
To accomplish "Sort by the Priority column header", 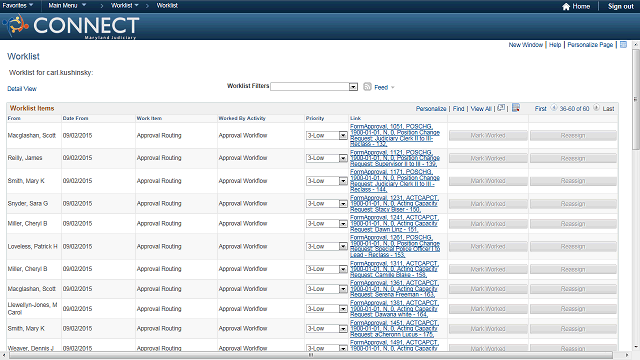I will tap(315, 118).
